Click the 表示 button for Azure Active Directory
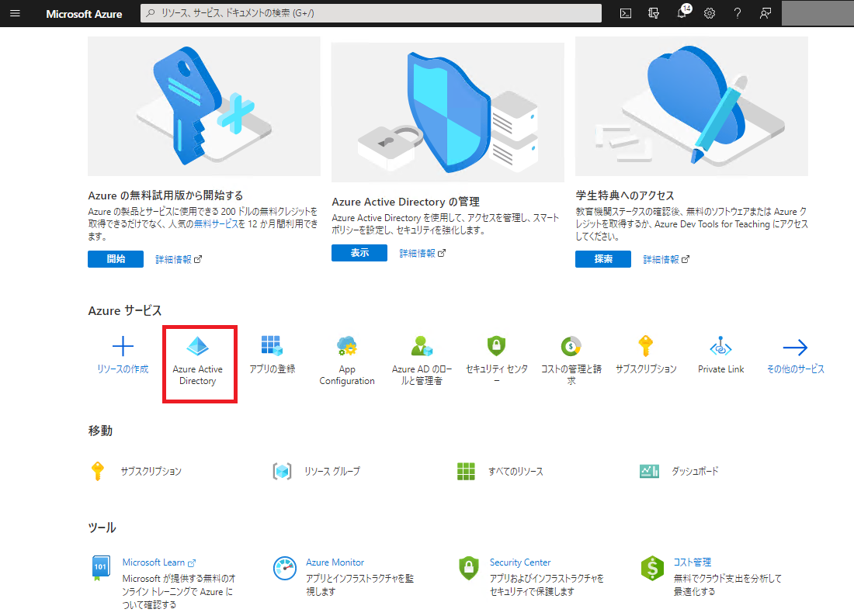The height and width of the screenshot is (616, 854). click(x=359, y=253)
